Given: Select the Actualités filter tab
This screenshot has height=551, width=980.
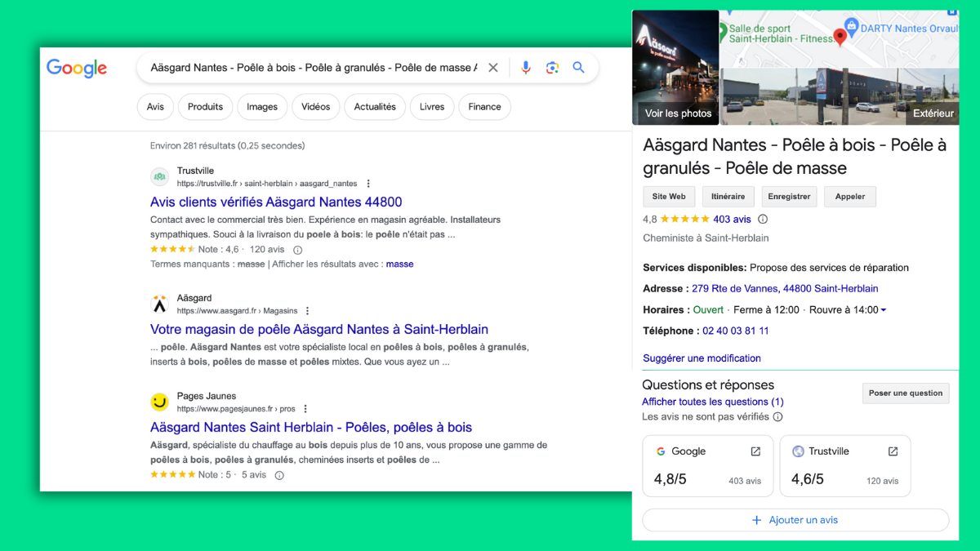Looking at the screenshot, I should (x=375, y=107).
